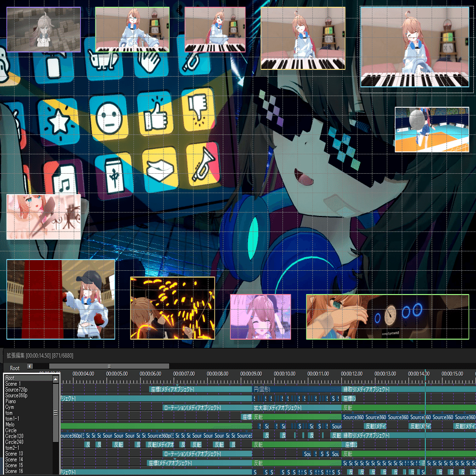Select the orange fireworks clip in preview
Image resolution: width=476 pixels, height=476 pixels.
coord(172,308)
